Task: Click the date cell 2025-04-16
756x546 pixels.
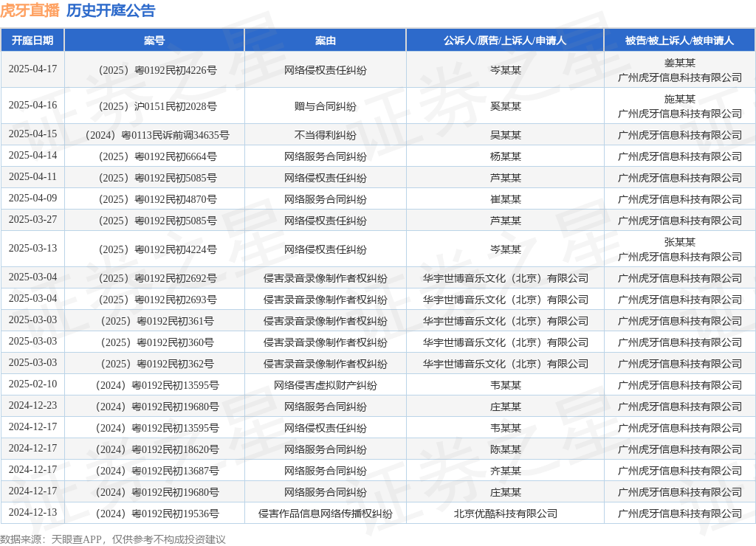Action: click(32, 105)
